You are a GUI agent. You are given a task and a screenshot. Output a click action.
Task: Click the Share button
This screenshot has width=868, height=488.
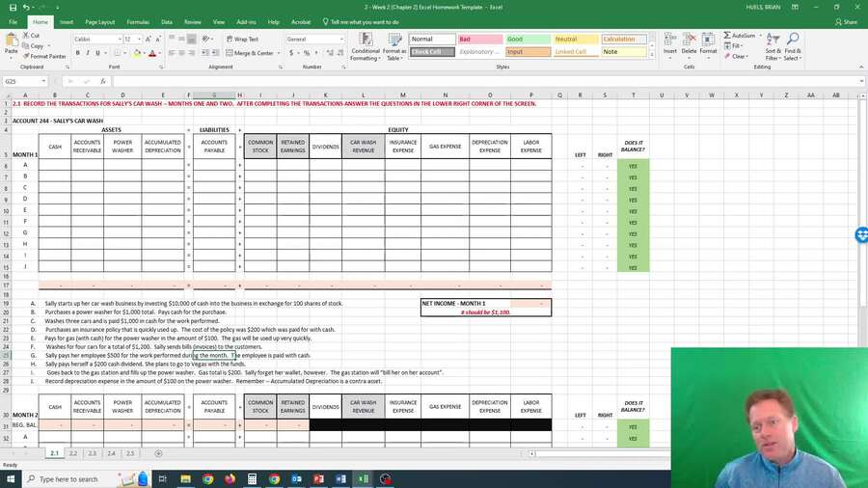[x=847, y=22]
